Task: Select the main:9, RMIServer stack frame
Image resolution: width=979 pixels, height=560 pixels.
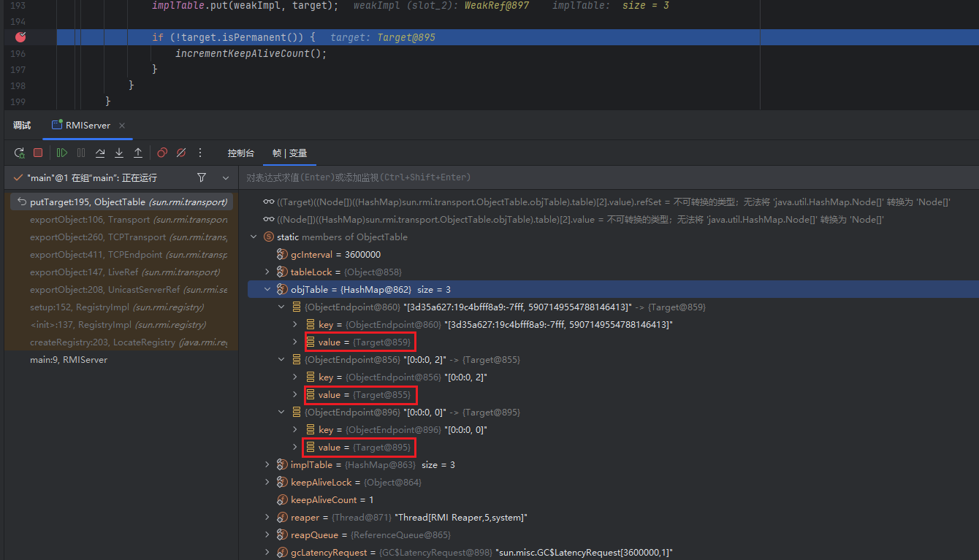Action: pos(68,360)
